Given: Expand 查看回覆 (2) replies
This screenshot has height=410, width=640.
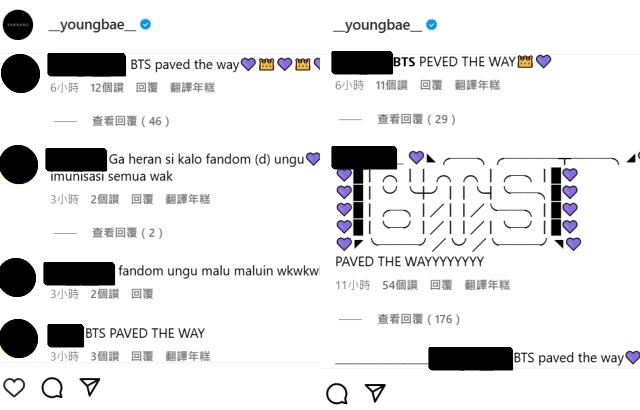Looking at the screenshot, I should pyautogui.click(x=127, y=233).
